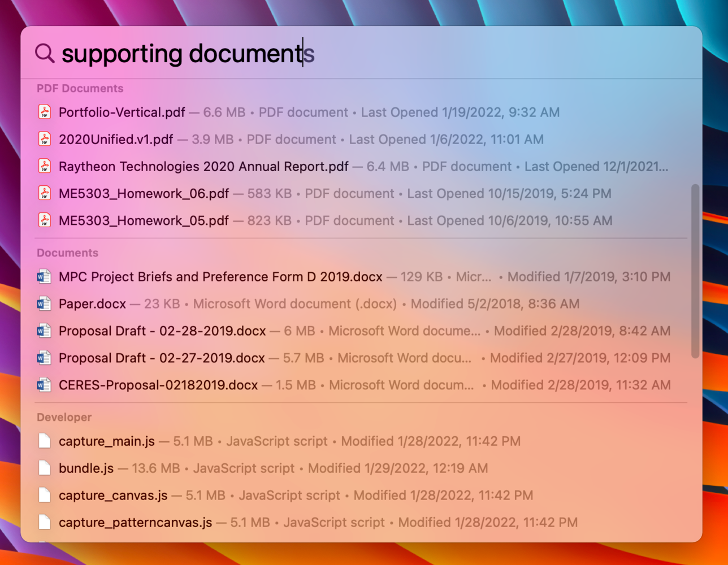The image size is (728, 565).
Task: Click the Documents section header
Action: click(x=67, y=253)
